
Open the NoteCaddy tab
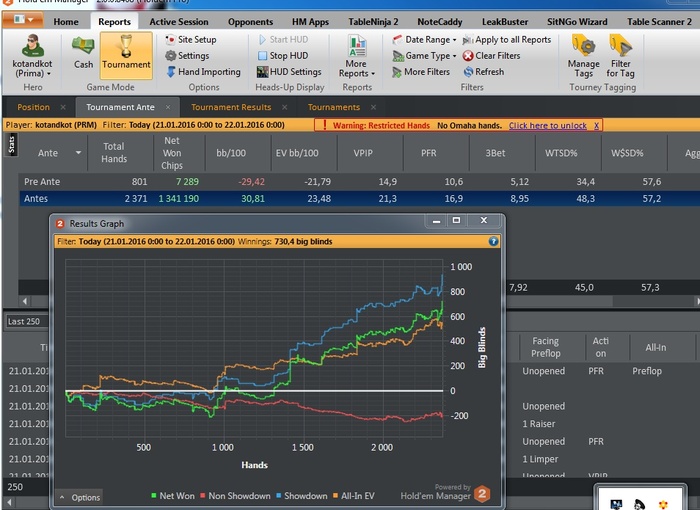pos(440,22)
